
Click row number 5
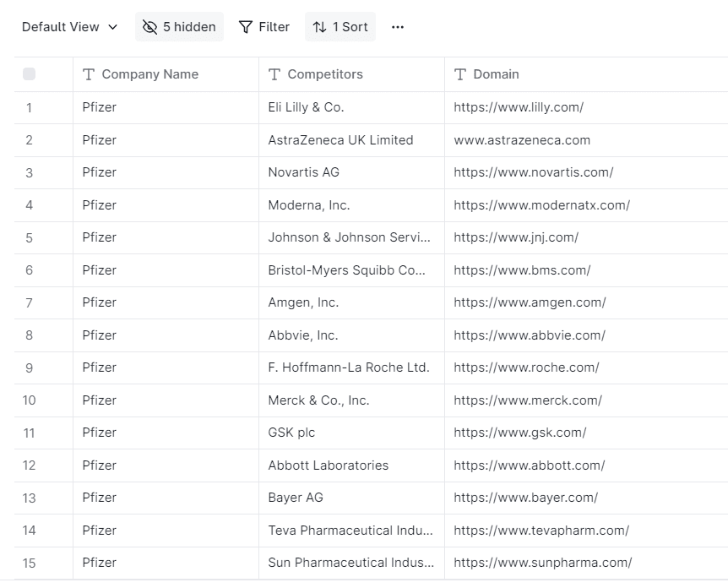pos(30,238)
